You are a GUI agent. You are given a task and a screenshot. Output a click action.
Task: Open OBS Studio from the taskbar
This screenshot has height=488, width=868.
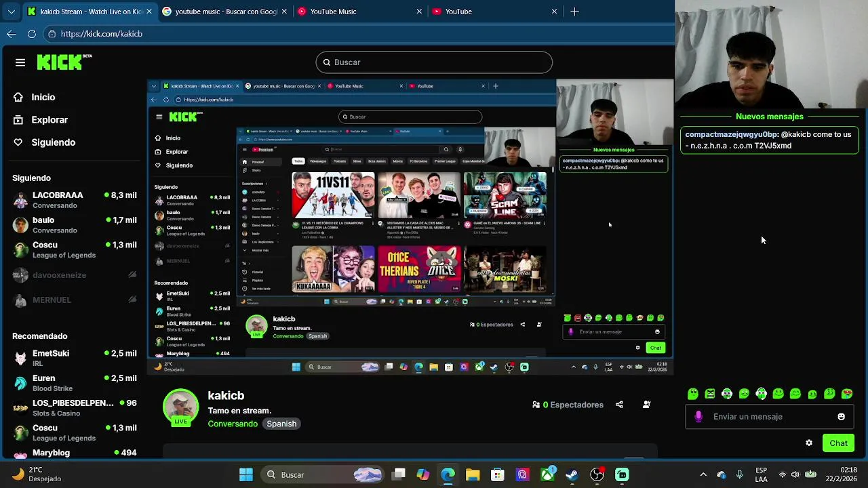(597, 474)
